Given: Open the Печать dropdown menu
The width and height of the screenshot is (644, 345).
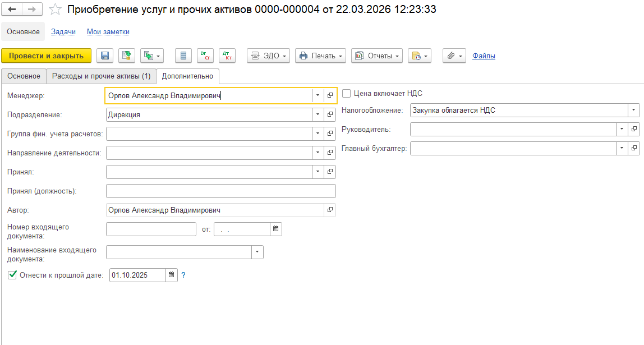Looking at the screenshot, I should pyautogui.click(x=319, y=56).
